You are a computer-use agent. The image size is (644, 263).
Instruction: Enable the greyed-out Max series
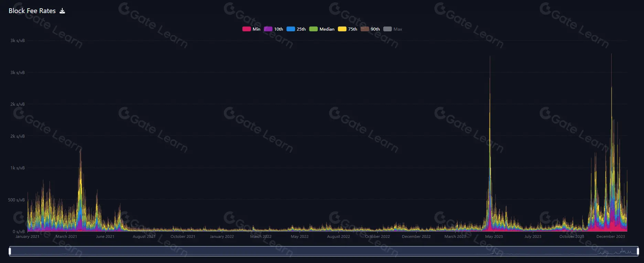click(x=393, y=29)
